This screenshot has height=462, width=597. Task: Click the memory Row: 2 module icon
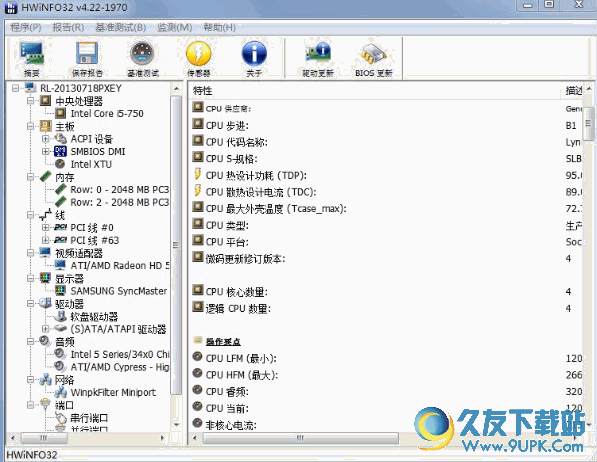61,202
